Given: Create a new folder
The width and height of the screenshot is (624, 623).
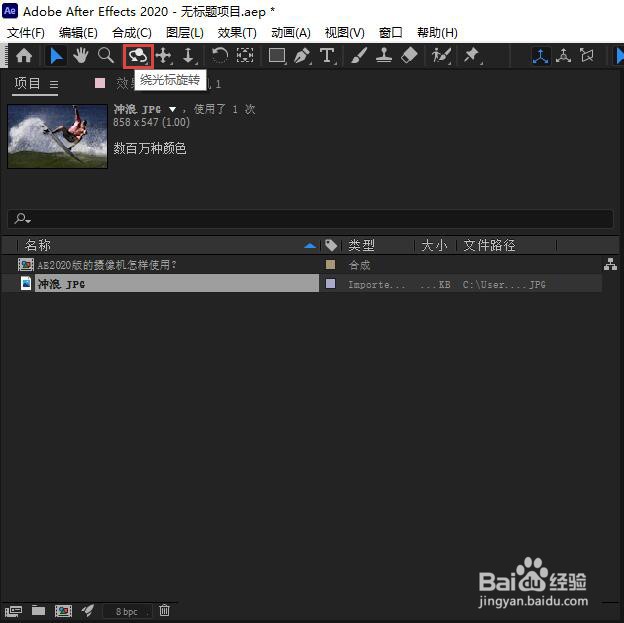Looking at the screenshot, I should [38, 610].
